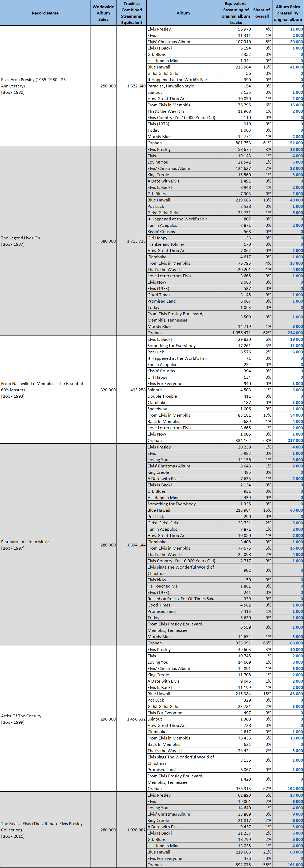Select the 'He Touched Me' album cell
This screenshot has width=304, height=868.
[183, 586]
